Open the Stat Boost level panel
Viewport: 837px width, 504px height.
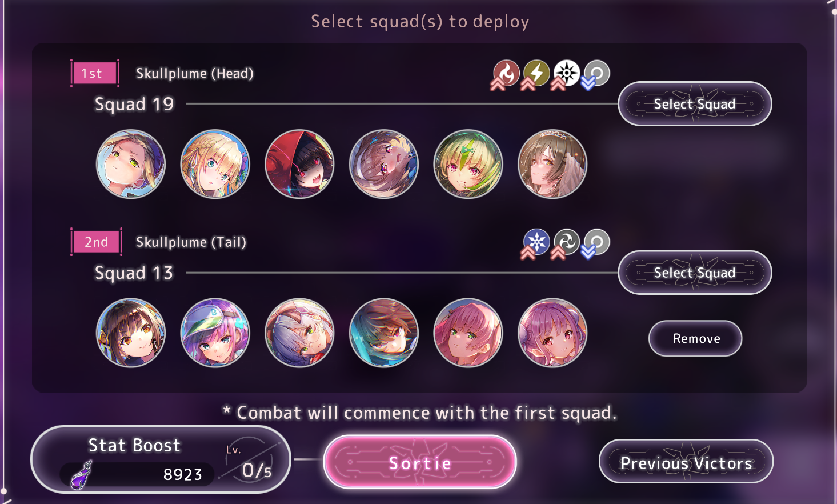(161, 459)
